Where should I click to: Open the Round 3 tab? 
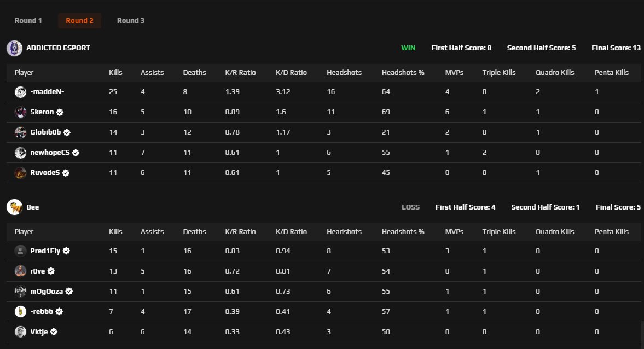131,21
